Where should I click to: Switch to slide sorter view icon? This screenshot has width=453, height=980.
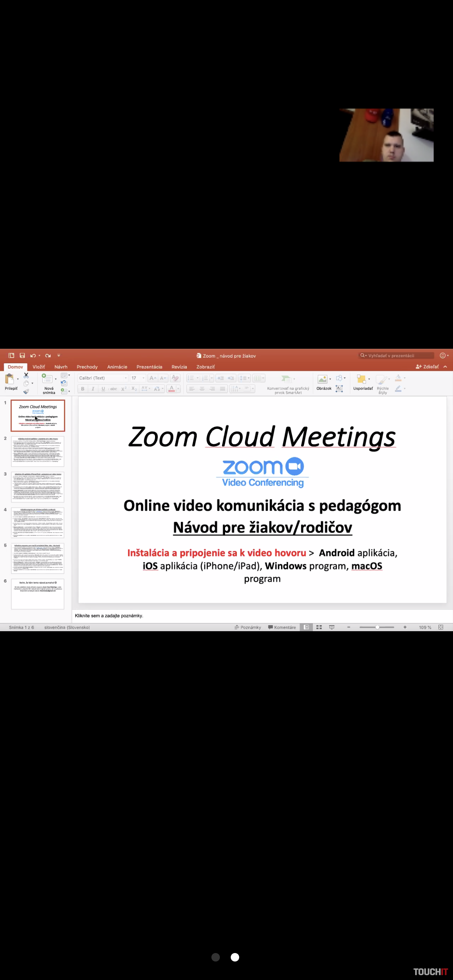tap(319, 627)
